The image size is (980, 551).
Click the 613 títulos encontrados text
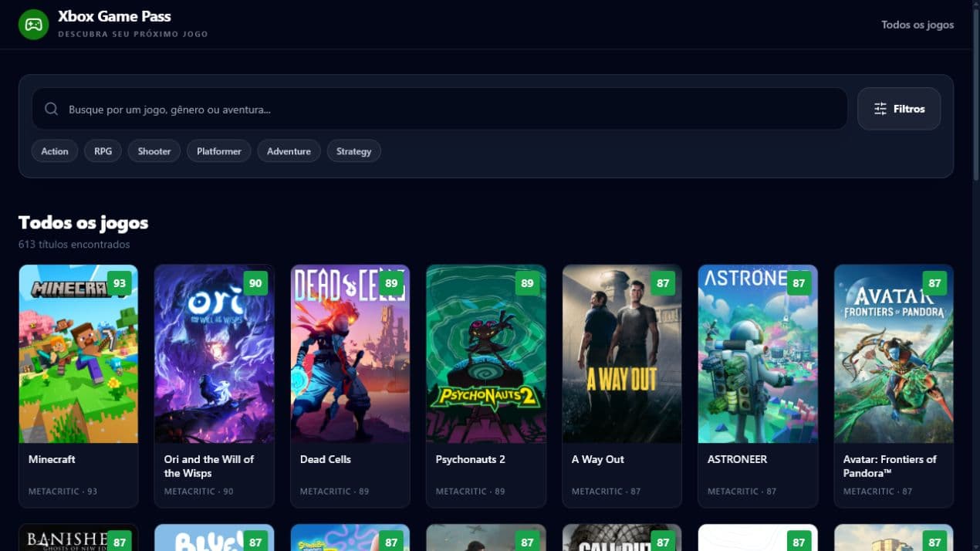coord(74,245)
